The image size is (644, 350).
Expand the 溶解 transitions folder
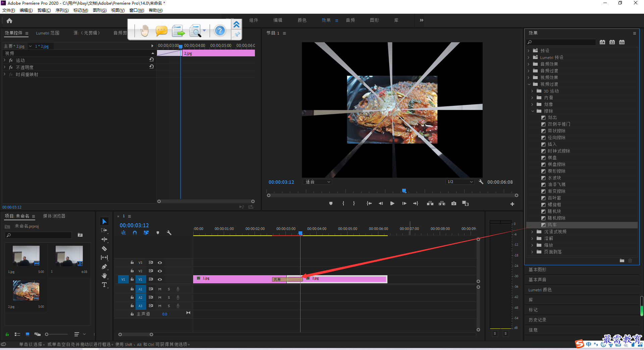532,238
